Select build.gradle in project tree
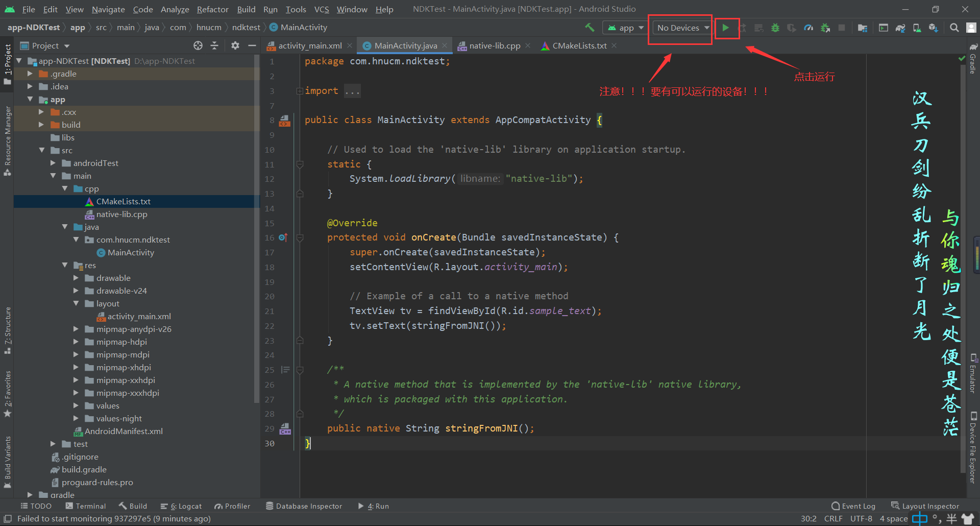This screenshot has height=526, width=980. 84,469
